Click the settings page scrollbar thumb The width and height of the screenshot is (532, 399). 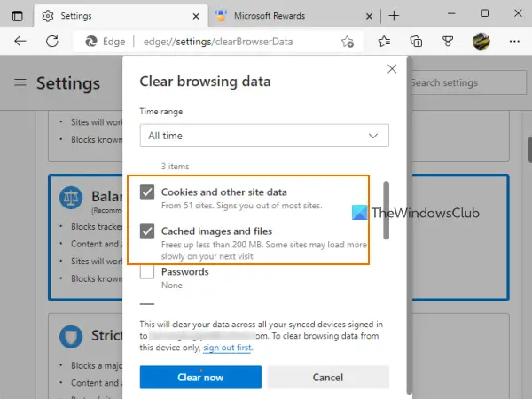coord(530,150)
